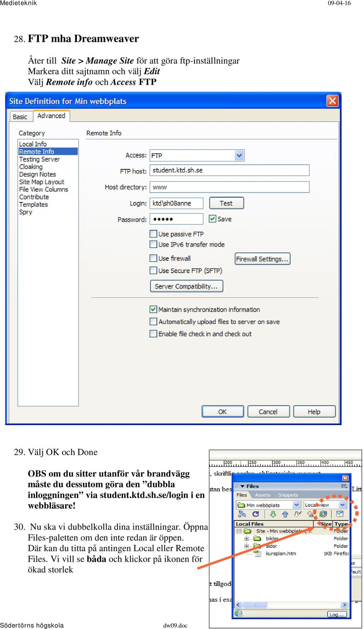Click the Login field
The image size is (364, 629).
point(176,203)
